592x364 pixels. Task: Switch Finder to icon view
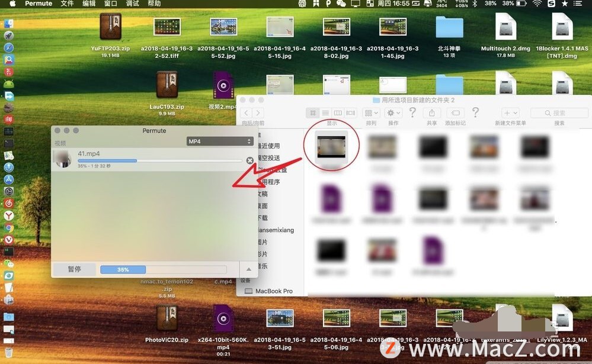click(313, 113)
